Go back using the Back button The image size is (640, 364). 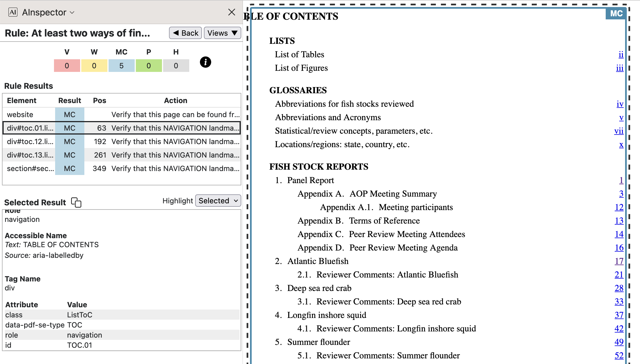point(186,33)
